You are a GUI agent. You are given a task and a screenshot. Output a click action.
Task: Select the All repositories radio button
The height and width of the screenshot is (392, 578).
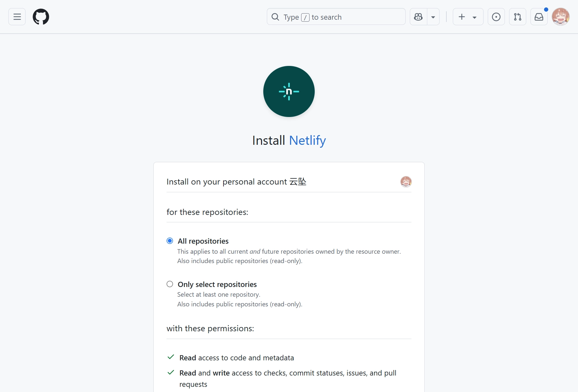170,241
